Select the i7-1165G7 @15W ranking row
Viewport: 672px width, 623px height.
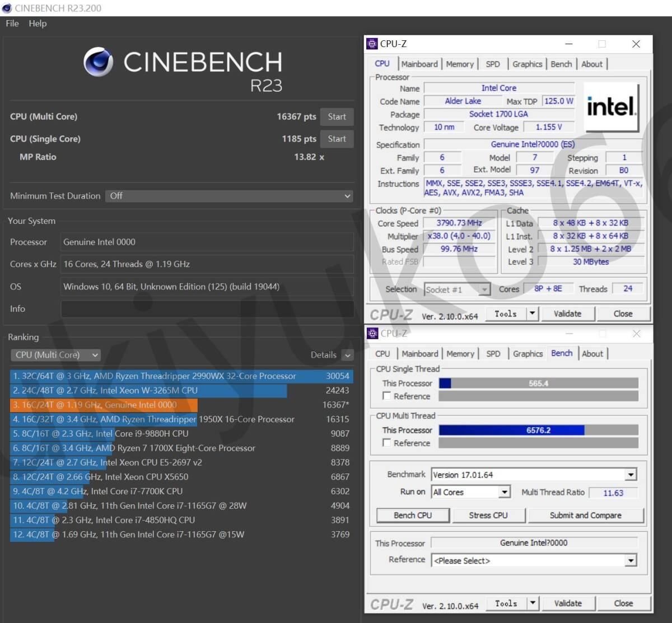pyautogui.click(x=181, y=535)
